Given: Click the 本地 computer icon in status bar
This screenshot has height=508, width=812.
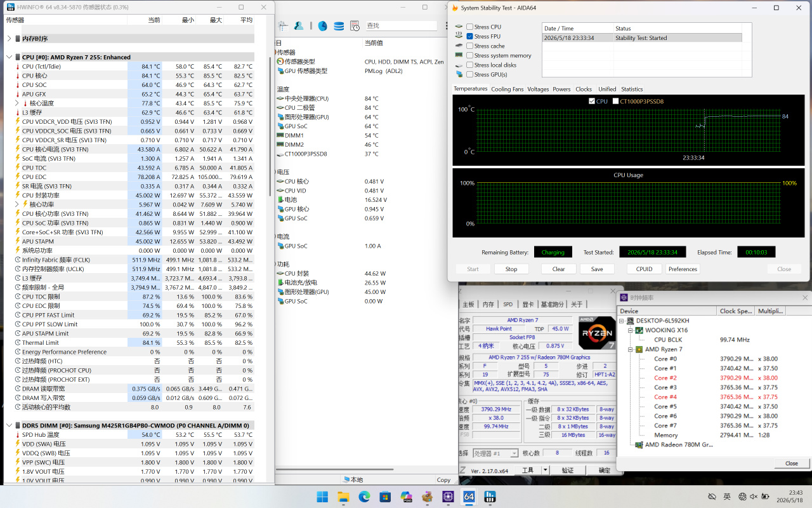Looking at the screenshot, I should 346,480.
